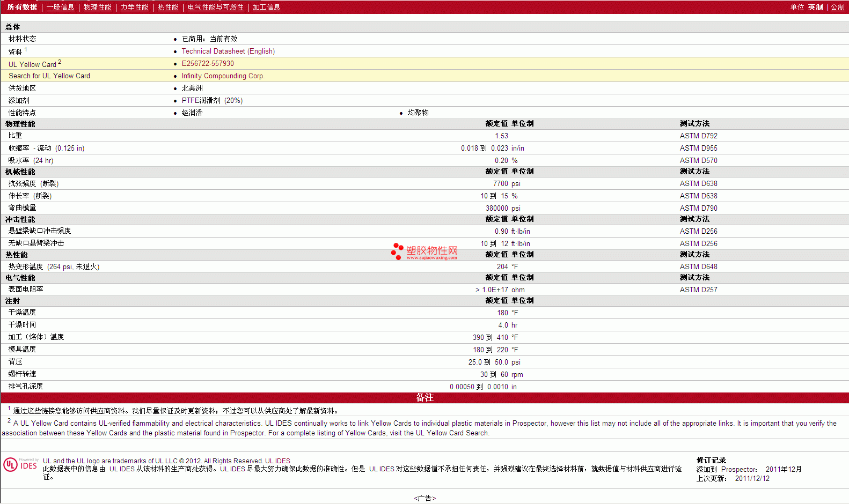Image resolution: width=849 pixels, height=504 pixels.
Task: Click the ASTM D570 test method
Action: tap(698, 160)
